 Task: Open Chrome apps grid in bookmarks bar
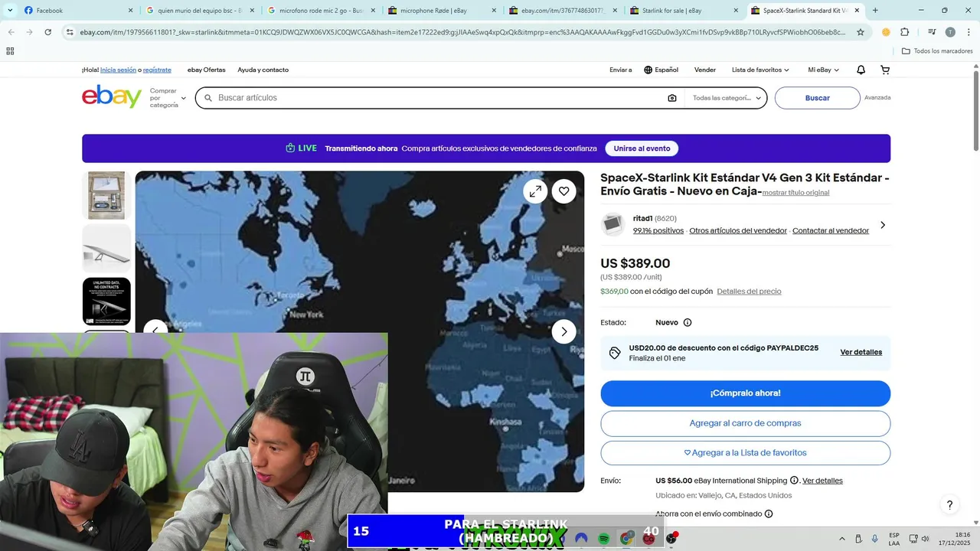point(10,51)
